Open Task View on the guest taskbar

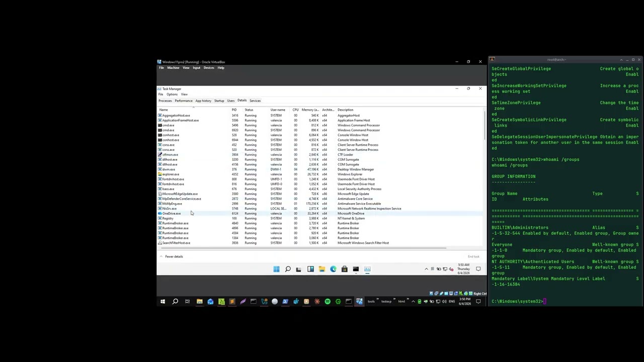tap(298, 269)
